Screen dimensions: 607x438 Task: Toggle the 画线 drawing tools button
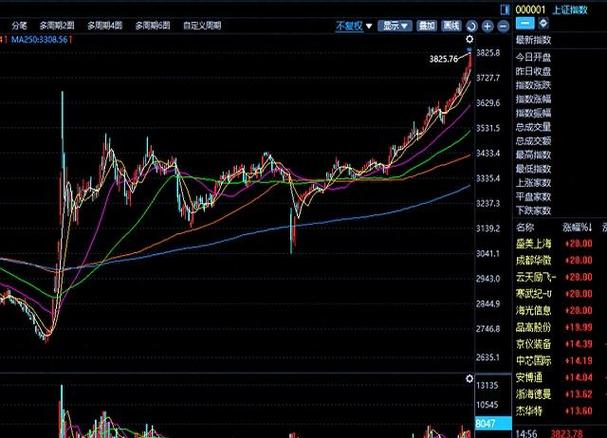[x=451, y=24]
